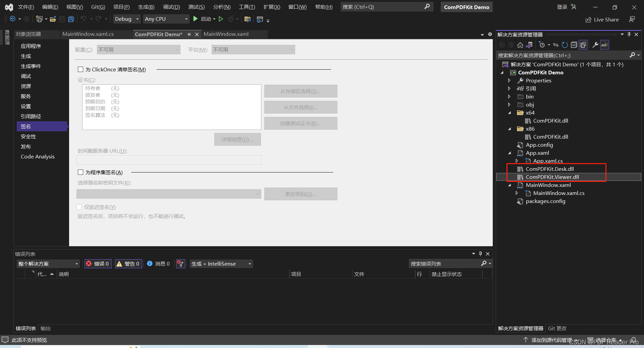Open the Any CPU platform dropdown
Viewport: 644px width, 348px height.
166,19
